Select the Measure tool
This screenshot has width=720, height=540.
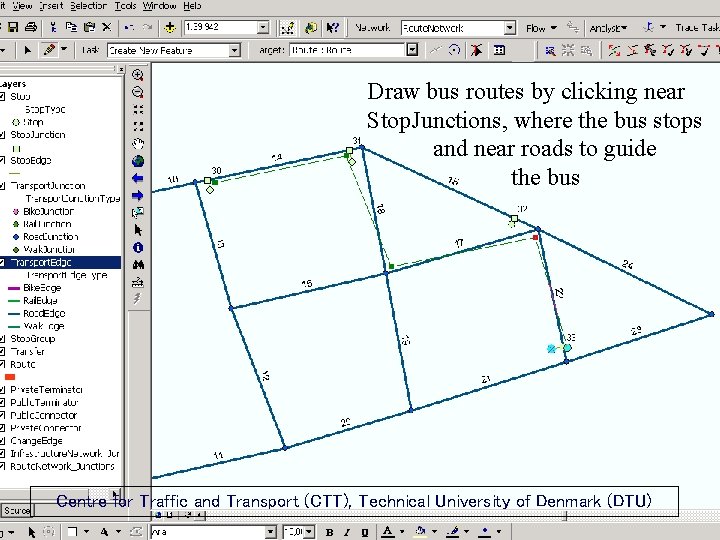[138, 282]
